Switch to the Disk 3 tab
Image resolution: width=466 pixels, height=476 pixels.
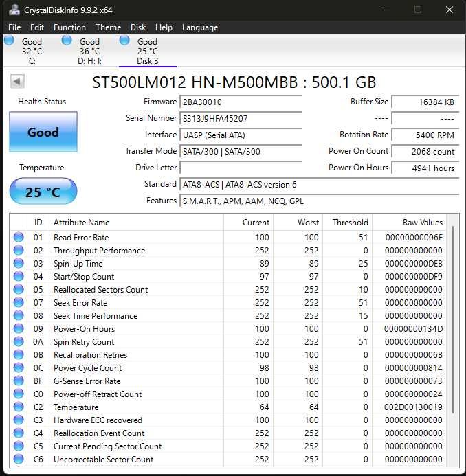148,51
